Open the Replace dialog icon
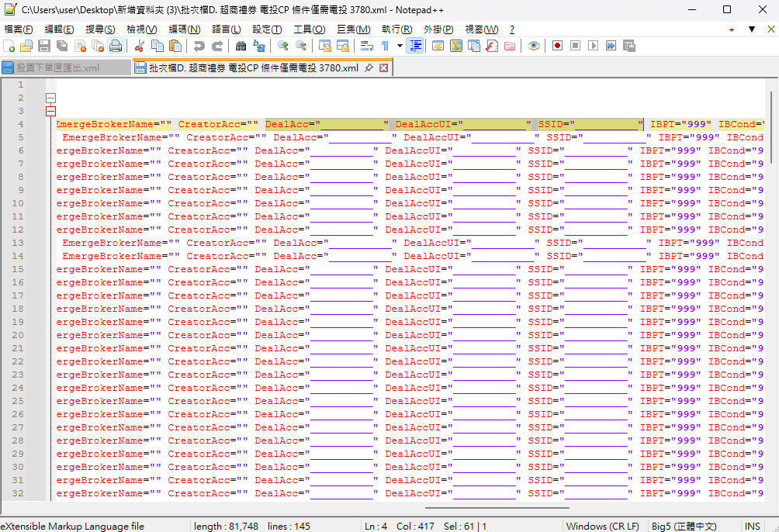Image resolution: width=779 pixels, height=532 pixels. click(x=259, y=47)
